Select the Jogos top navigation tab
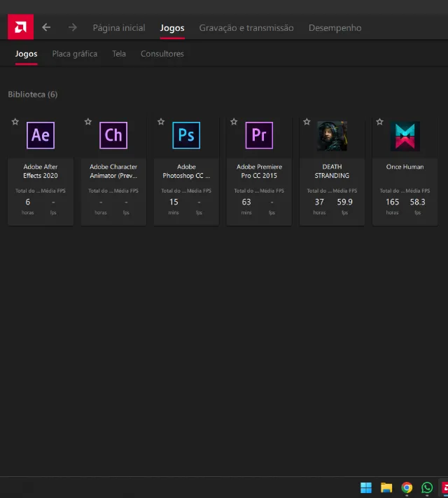This screenshot has width=448, height=498. tap(172, 28)
